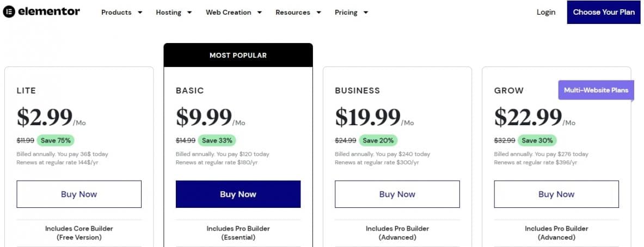Click the Save 75% badge on Lite
The height and width of the screenshot is (247, 644).
click(x=55, y=140)
